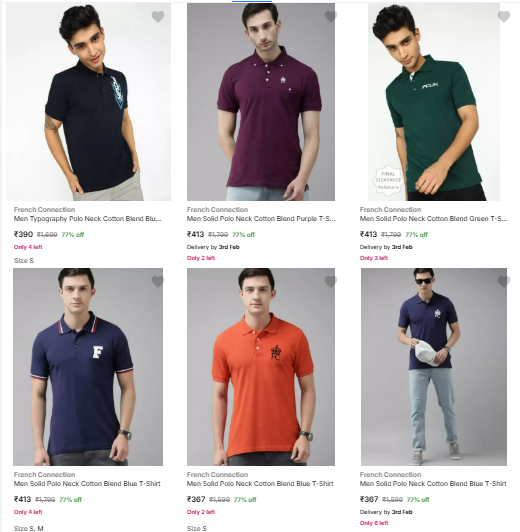
Task: Add green FCUK polo to wishlist heart
Action: (504, 16)
